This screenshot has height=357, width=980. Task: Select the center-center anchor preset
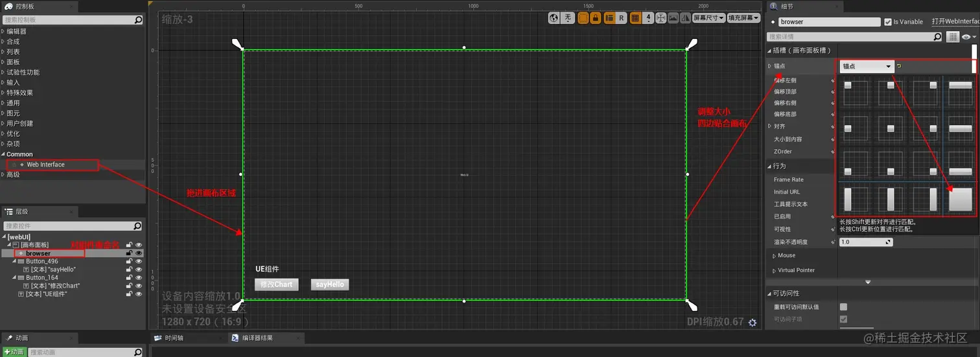891,128
